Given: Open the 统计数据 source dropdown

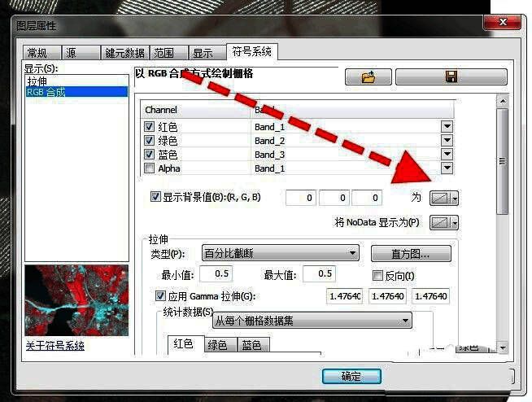Looking at the screenshot, I should [x=312, y=321].
